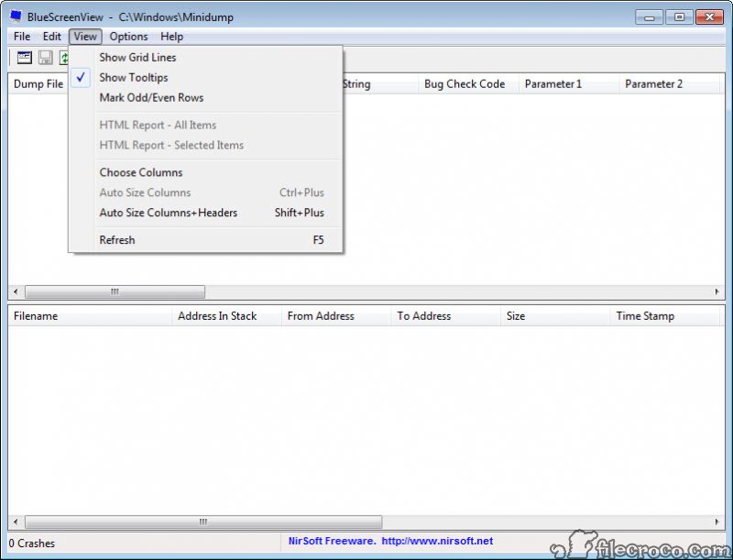
Task: Sort by Parameter 1 column header
Action: tap(569, 84)
